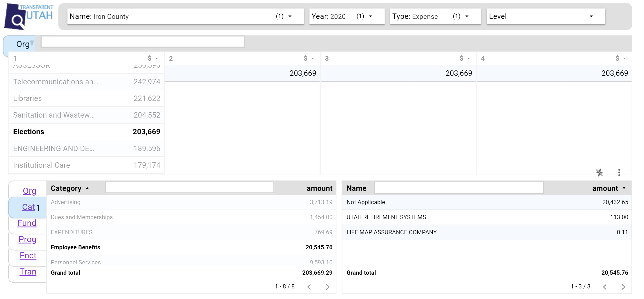Open the Tran link tab

pos(28,272)
